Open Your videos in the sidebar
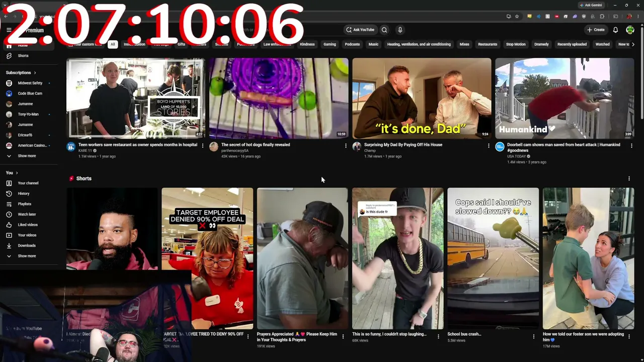The width and height of the screenshot is (644, 362). (29, 235)
